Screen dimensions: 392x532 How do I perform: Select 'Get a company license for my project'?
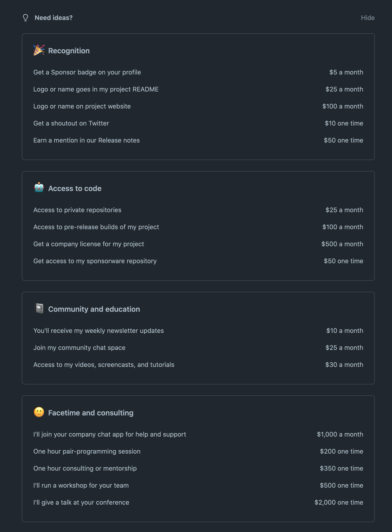pos(88,244)
